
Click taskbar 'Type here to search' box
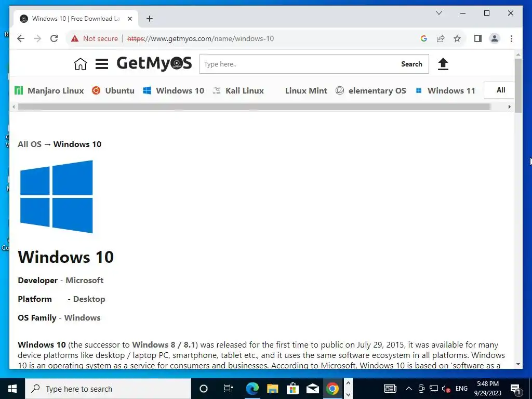(x=108, y=389)
